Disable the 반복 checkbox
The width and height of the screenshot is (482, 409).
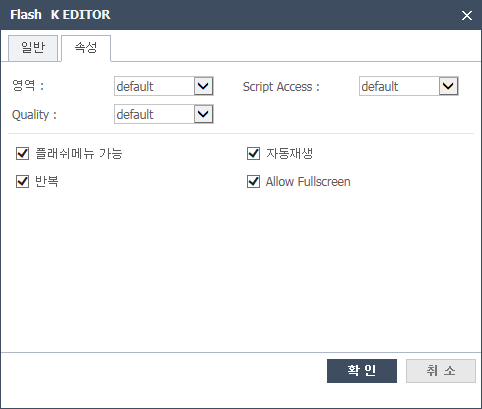click(22, 182)
